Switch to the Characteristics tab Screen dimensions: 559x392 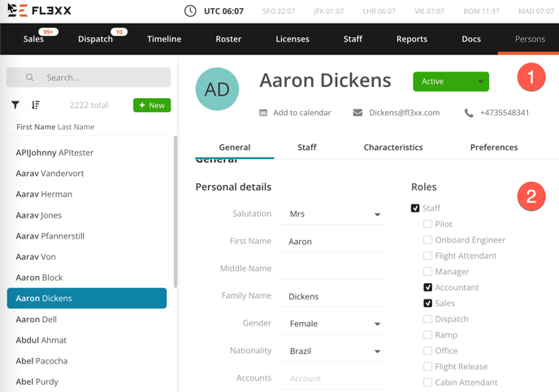pos(393,148)
